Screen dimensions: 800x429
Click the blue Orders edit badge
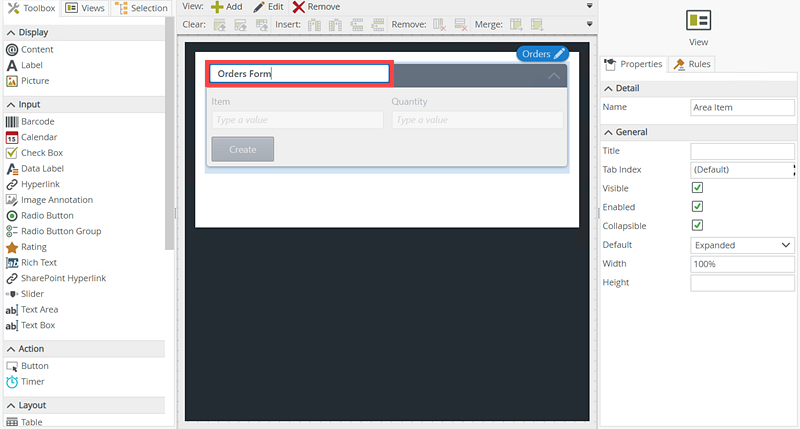click(x=543, y=54)
